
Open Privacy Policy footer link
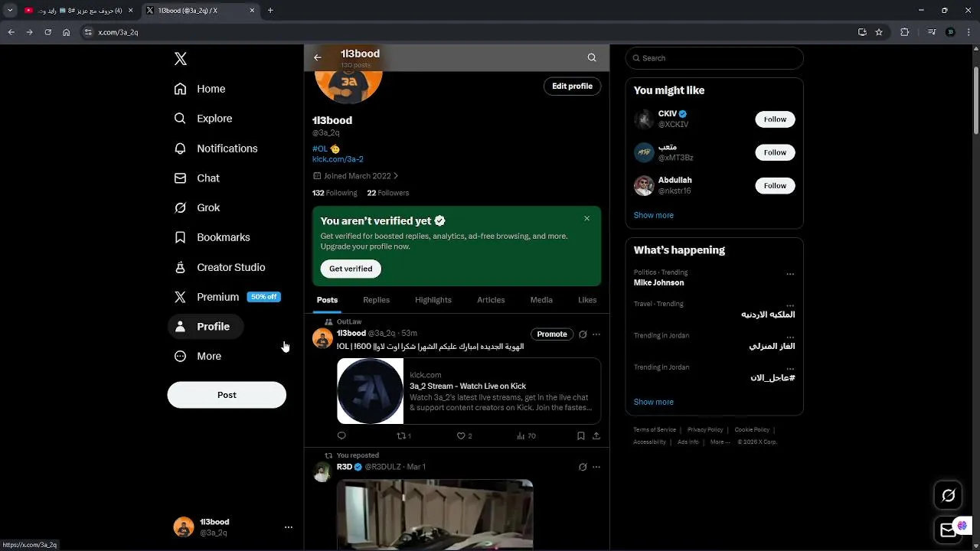click(x=705, y=430)
